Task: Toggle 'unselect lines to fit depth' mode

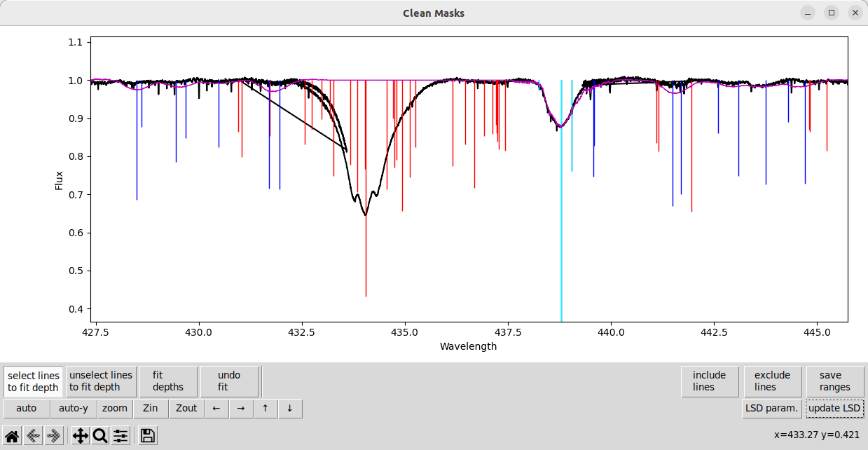Action: click(101, 381)
